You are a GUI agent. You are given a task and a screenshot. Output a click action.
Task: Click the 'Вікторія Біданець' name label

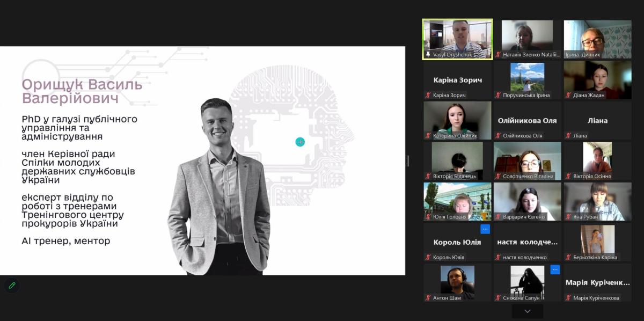pos(455,176)
